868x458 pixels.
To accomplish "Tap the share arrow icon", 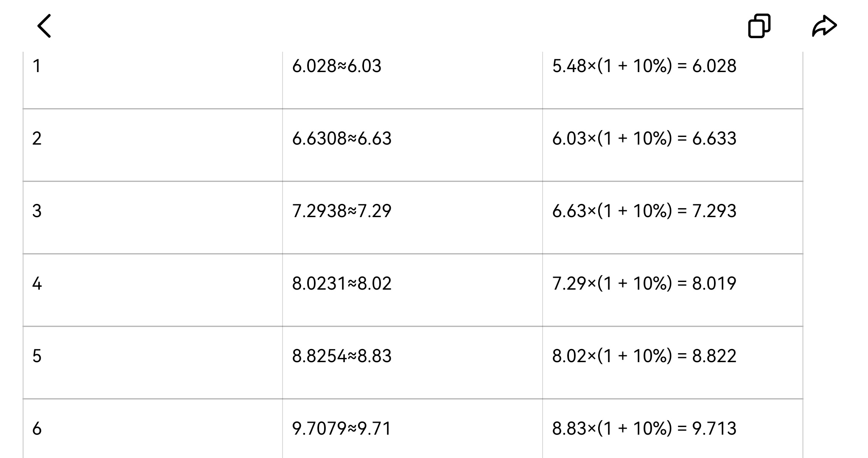I will (824, 26).
